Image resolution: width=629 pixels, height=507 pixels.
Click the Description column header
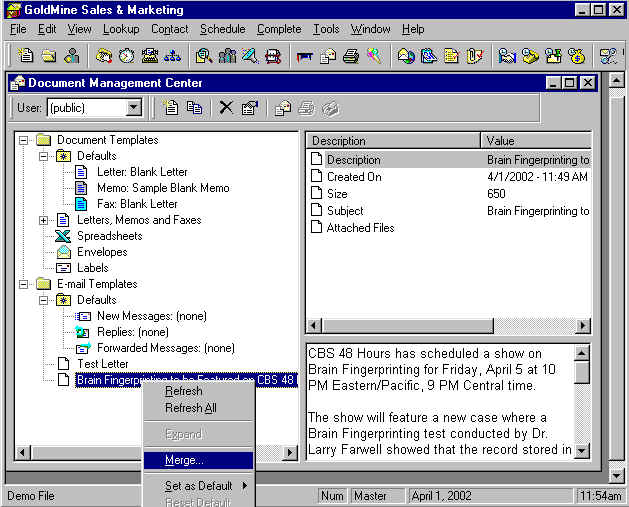393,141
